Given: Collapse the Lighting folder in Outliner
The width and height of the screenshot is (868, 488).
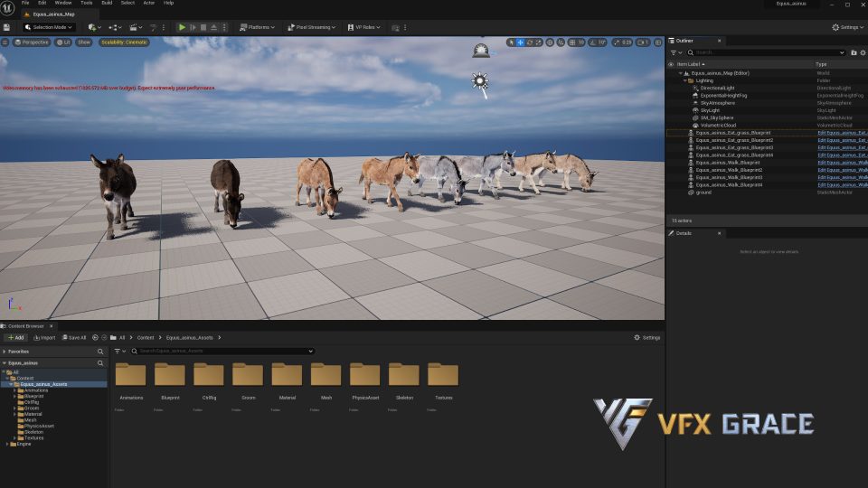Looking at the screenshot, I should coord(685,80).
